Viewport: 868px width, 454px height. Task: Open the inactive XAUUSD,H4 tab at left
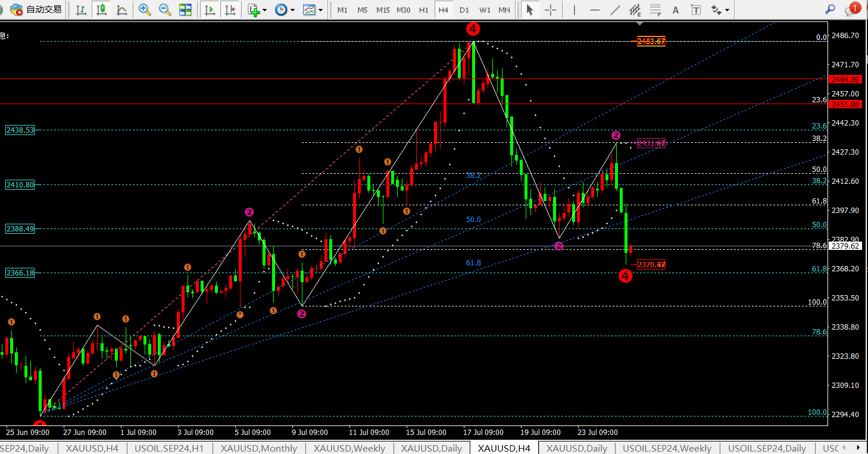[x=92, y=448]
